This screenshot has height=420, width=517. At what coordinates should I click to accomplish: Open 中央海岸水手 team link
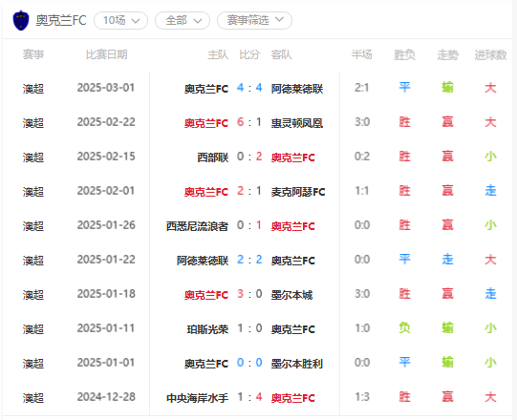pyautogui.click(x=197, y=398)
